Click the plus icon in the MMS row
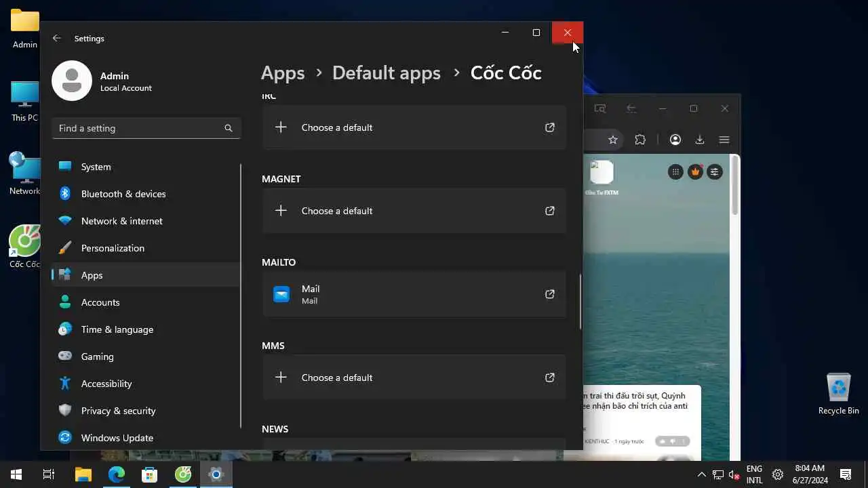Image resolution: width=868 pixels, height=488 pixels. click(x=281, y=378)
